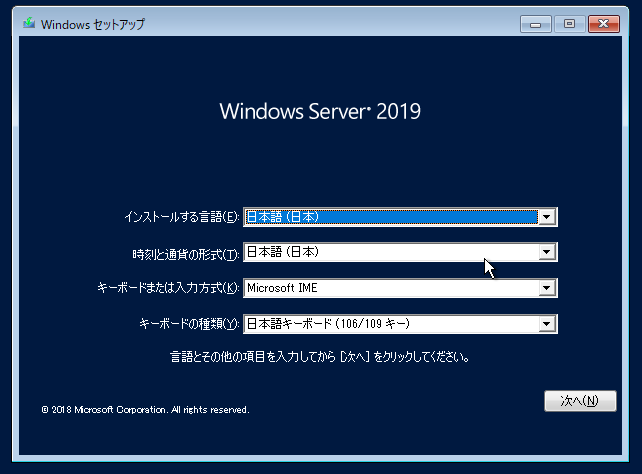Screen dimensions: 642x474
Task: Click the instruction text about 次へ
Action: 320,357
